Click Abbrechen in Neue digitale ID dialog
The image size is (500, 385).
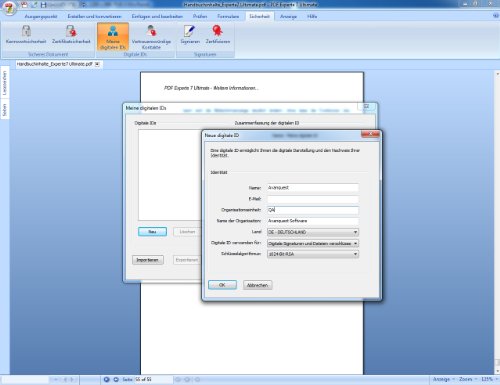point(257,285)
